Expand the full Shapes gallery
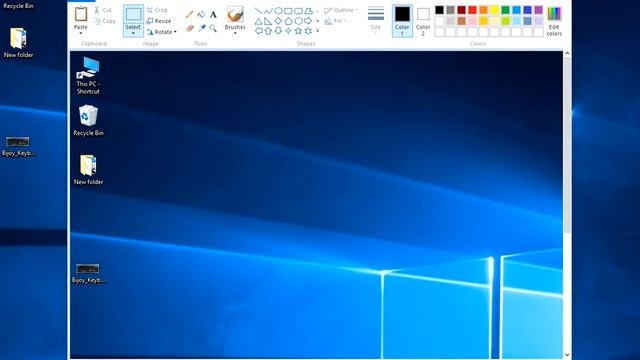This screenshot has width=640, height=360. tap(318, 31)
